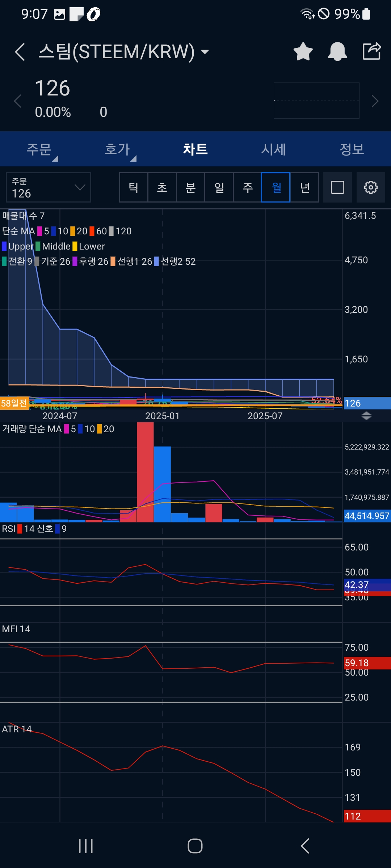Select the 주 weekly interval
Image resolution: width=391 pixels, height=868 pixels.
[248, 187]
